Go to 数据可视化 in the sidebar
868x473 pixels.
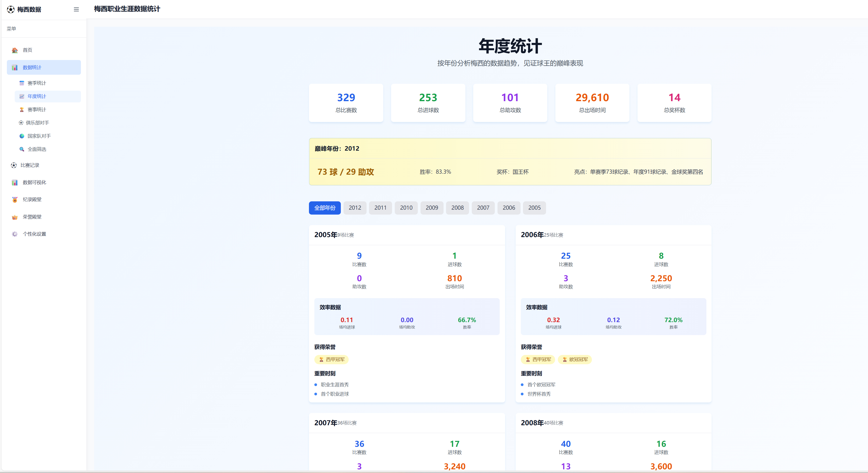pos(44,182)
